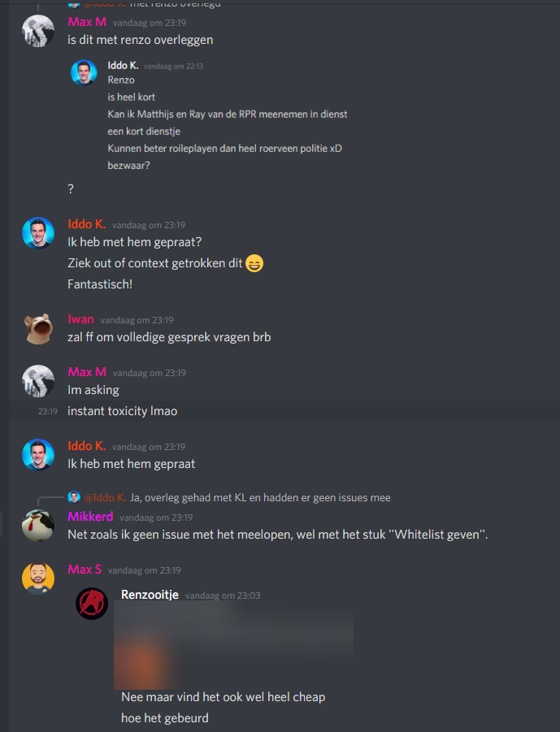560x732 pixels.
Task: Click the Renzooitje username in the screenshot
Action: click(150, 594)
